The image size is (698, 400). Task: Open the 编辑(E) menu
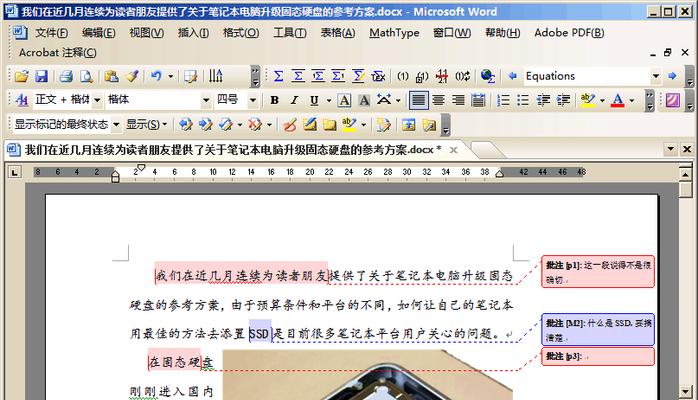99,32
